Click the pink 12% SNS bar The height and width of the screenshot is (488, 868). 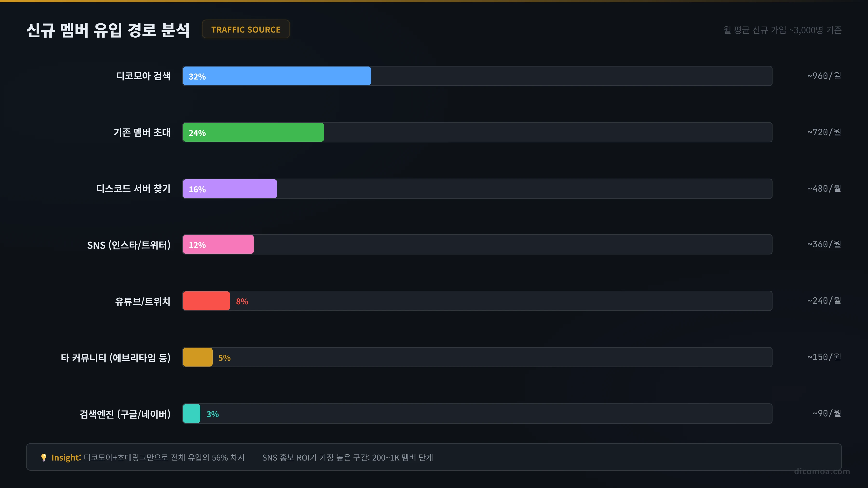[x=218, y=245]
